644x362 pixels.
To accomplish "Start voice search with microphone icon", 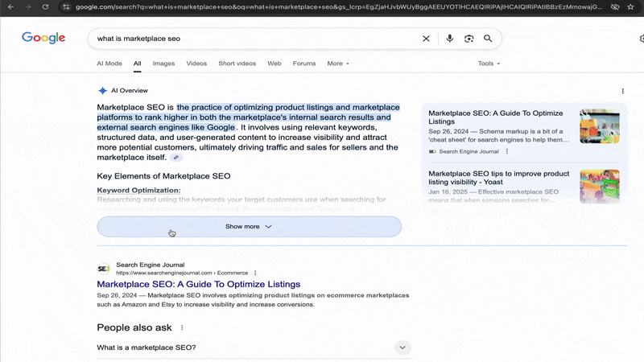I will pos(449,39).
